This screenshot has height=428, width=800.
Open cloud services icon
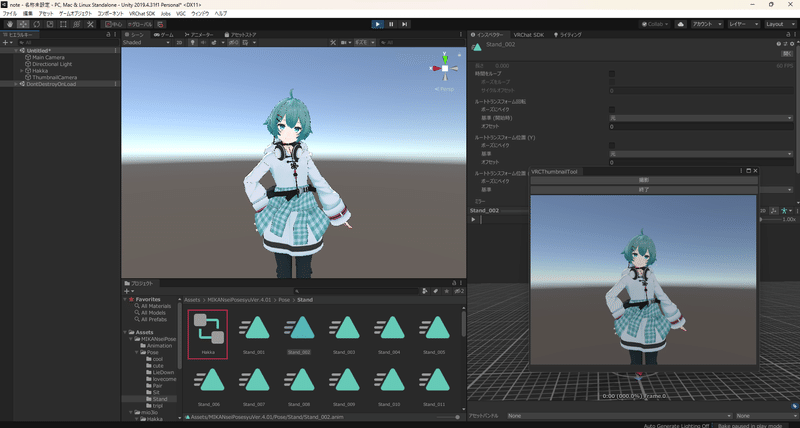click(681, 24)
